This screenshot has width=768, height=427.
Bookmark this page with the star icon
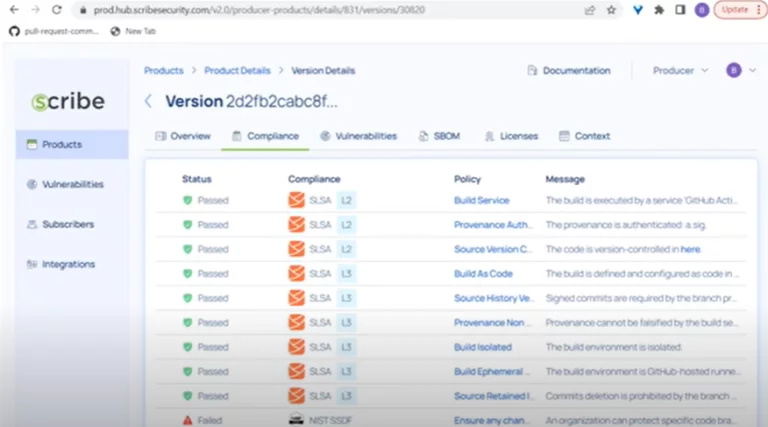[x=611, y=10]
